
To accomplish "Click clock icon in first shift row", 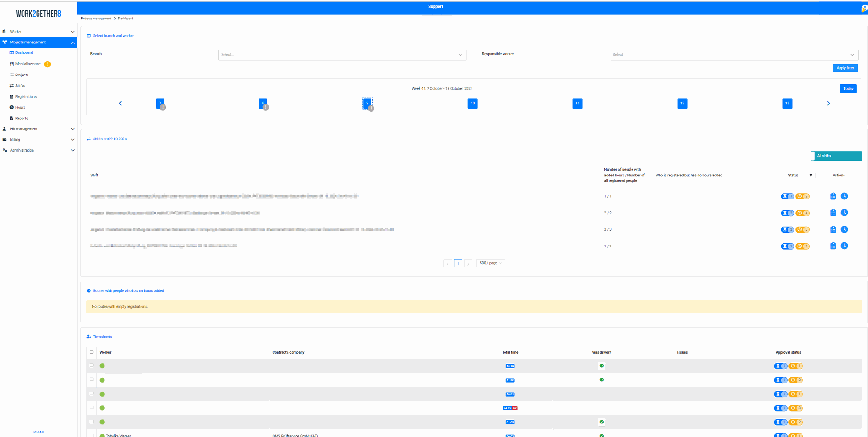I will [x=844, y=196].
